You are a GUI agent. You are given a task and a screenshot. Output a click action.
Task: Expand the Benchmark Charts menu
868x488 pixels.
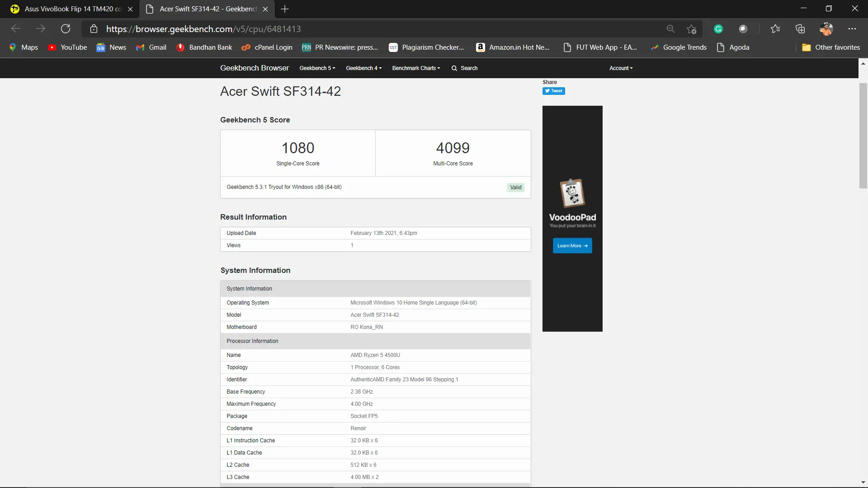coord(416,68)
